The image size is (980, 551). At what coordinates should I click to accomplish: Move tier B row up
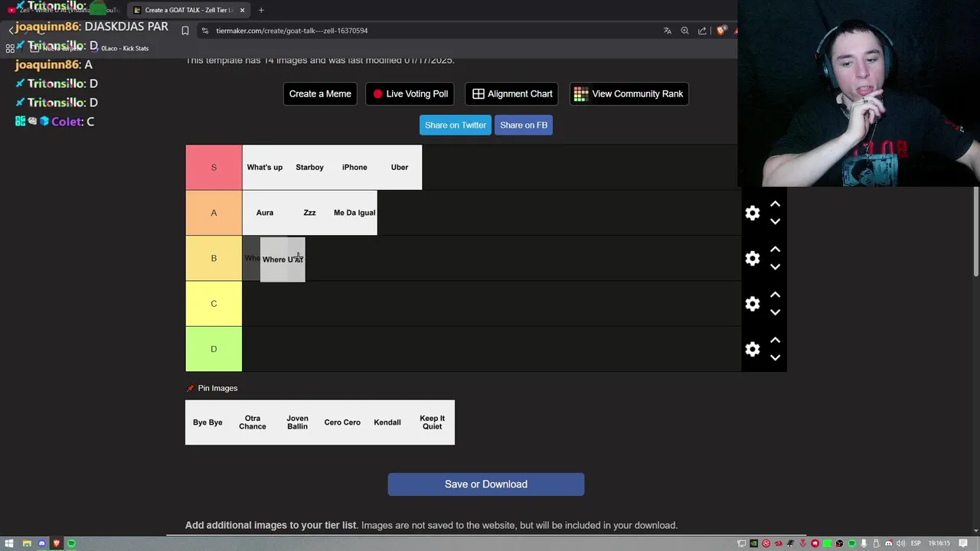775,249
